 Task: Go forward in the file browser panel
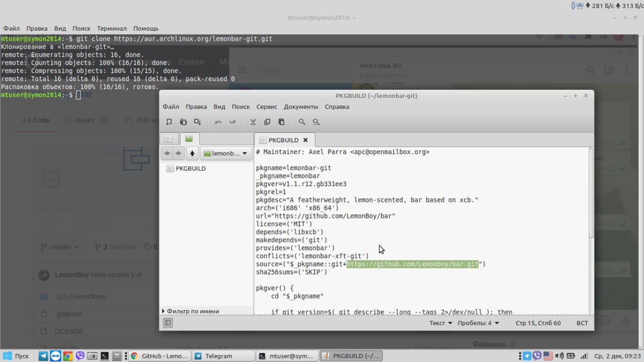(x=178, y=153)
